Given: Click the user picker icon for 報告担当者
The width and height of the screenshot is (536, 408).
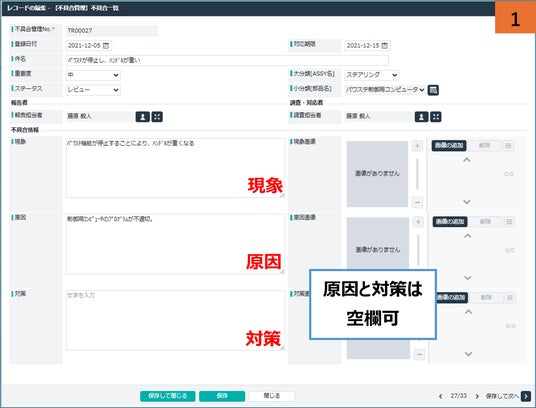Looking at the screenshot, I should click(x=143, y=117).
